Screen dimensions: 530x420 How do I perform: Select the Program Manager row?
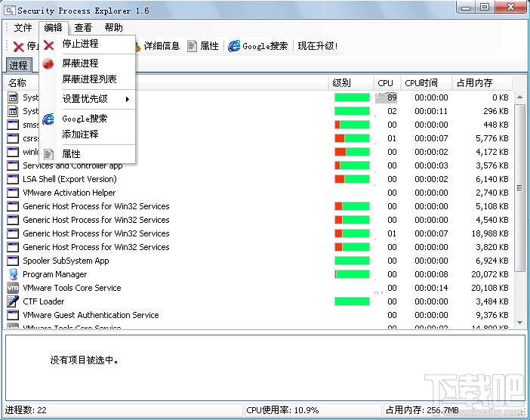click(259, 274)
